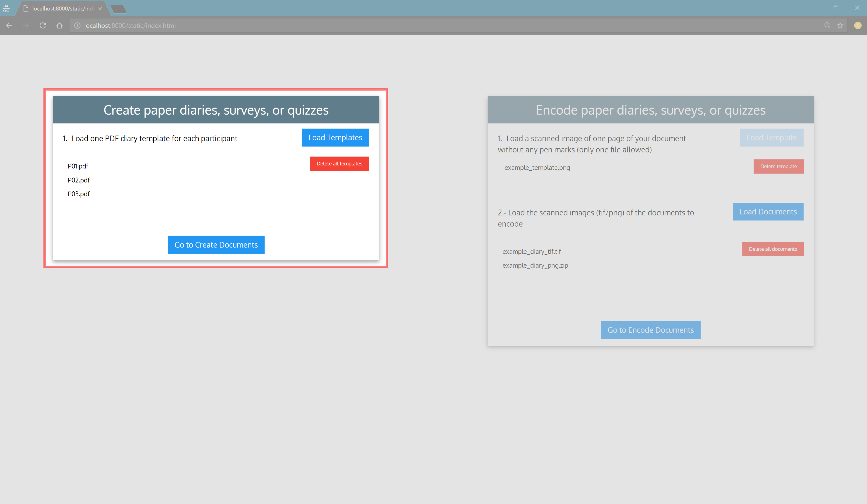Open the browser home page icon
867x504 pixels.
pos(60,25)
